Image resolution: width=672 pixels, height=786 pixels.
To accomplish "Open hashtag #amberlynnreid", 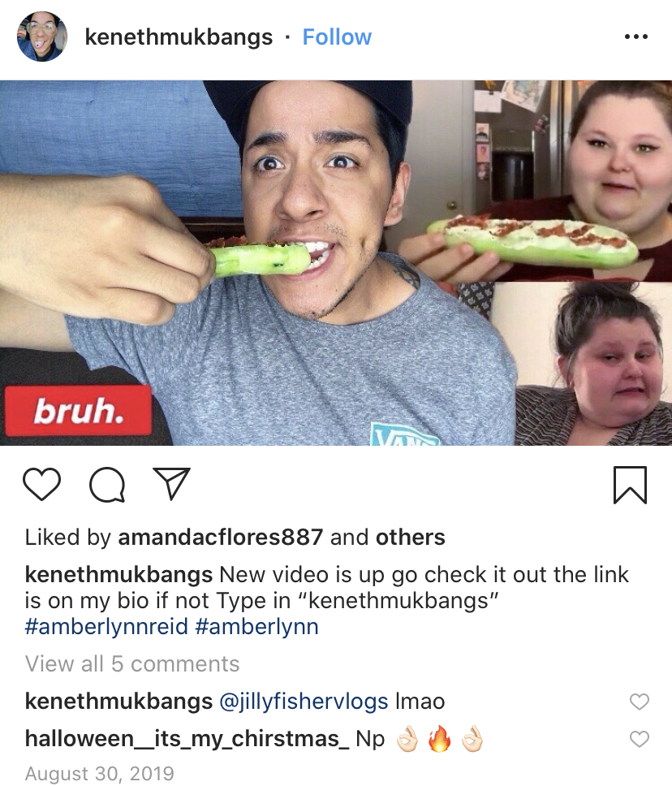I will tap(106, 627).
